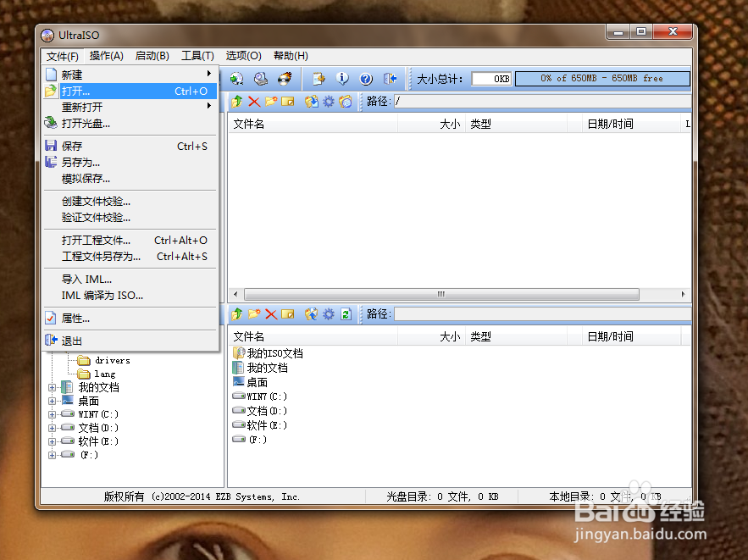
Task: Click the new folder icon in image pane
Action: click(x=271, y=101)
